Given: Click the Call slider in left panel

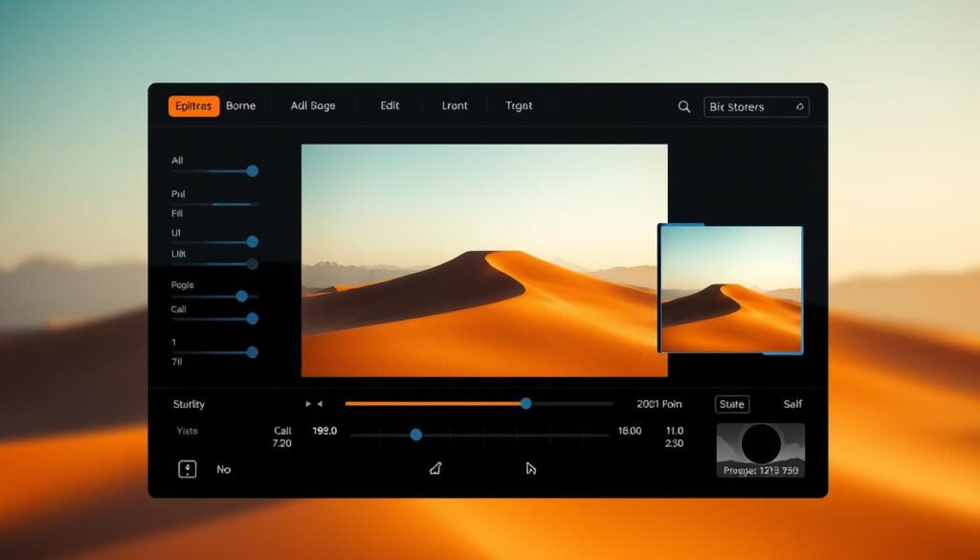Looking at the screenshot, I should click(215, 319).
